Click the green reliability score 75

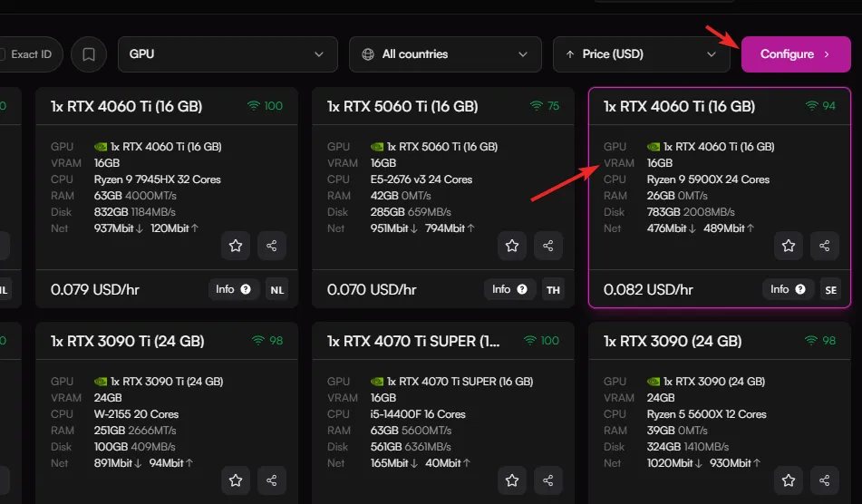(x=553, y=106)
